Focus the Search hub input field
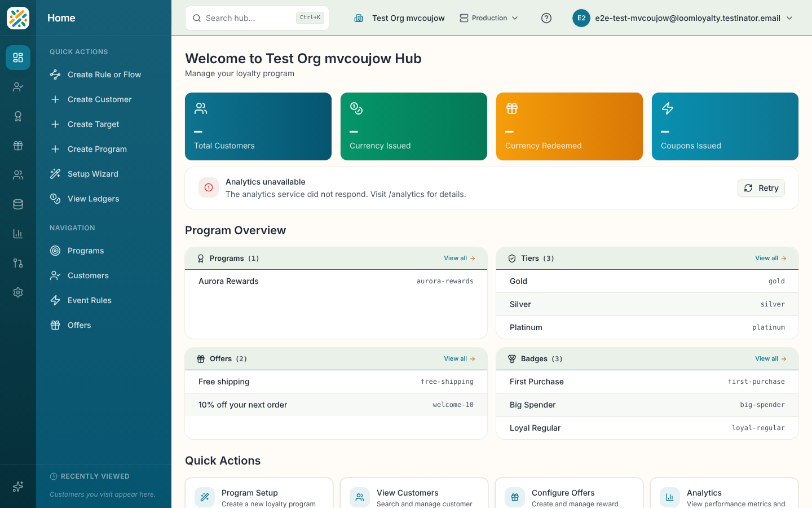812x508 pixels. tap(257, 18)
